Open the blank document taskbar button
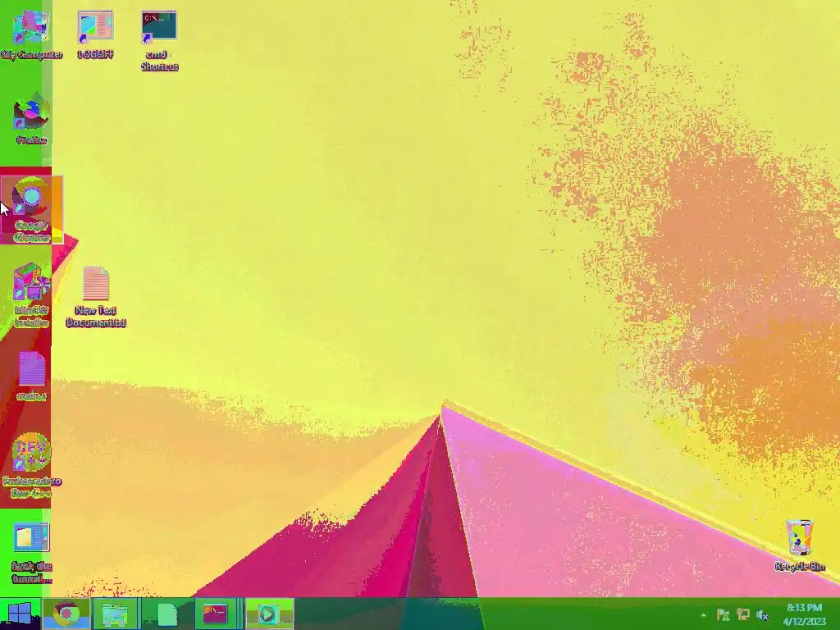840x630 pixels. point(167,614)
